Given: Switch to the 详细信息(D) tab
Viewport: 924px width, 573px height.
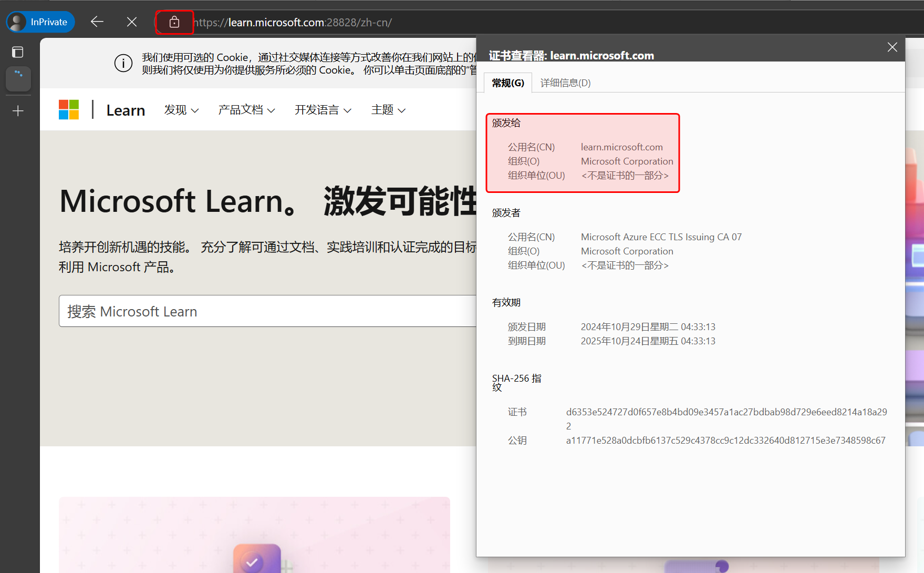Looking at the screenshot, I should (565, 83).
